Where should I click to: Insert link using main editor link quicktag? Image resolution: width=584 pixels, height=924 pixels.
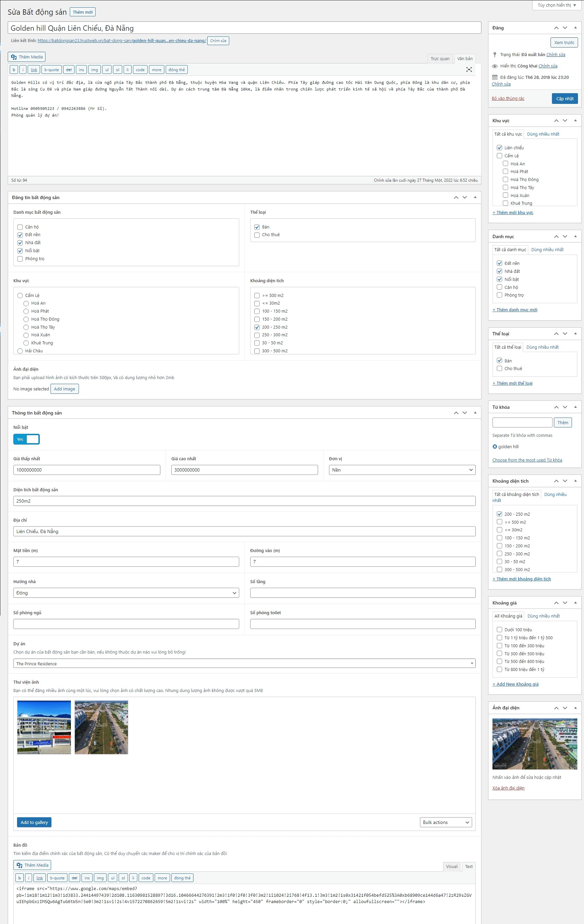tap(34, 70)
